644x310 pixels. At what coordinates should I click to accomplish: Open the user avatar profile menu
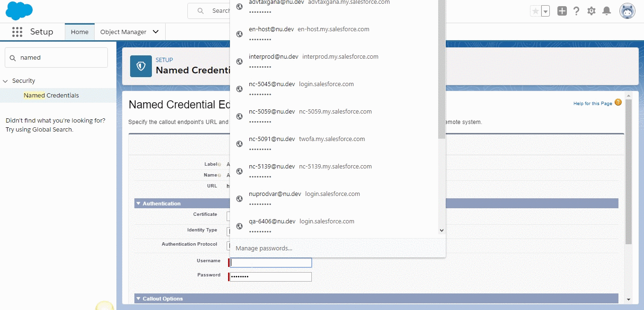pyautogui.click(x=627, y=11)
